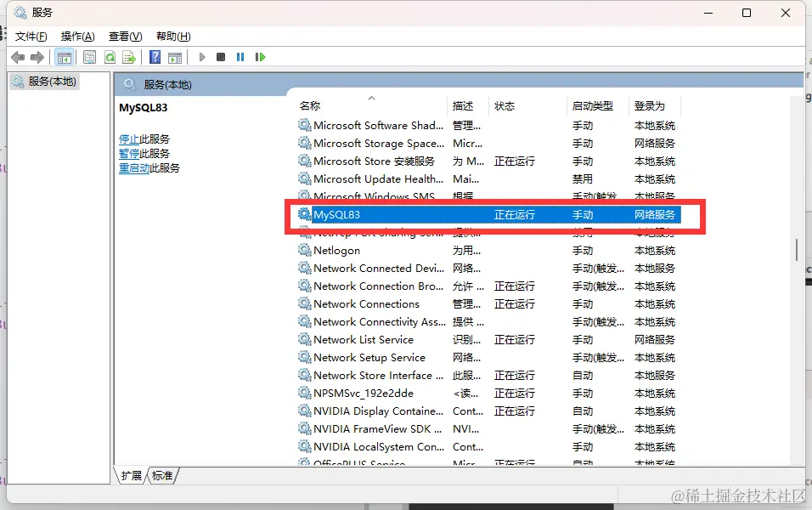Viewport: 812px width, 510px height.
Task: Click gear icon beside NVIDIA FrameView SDK
Action: (304, 428)
